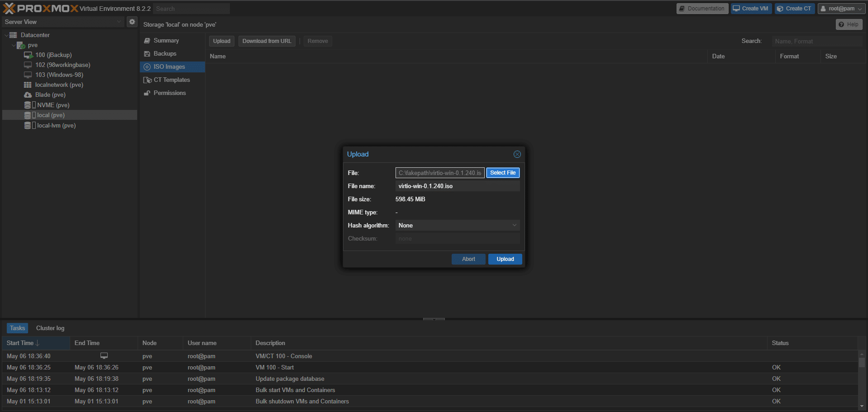Image resolution: width=868 pixels, height=412 pixels.
Task: Click the file path field
Action: pyautogui.click(x=440, y=173)
